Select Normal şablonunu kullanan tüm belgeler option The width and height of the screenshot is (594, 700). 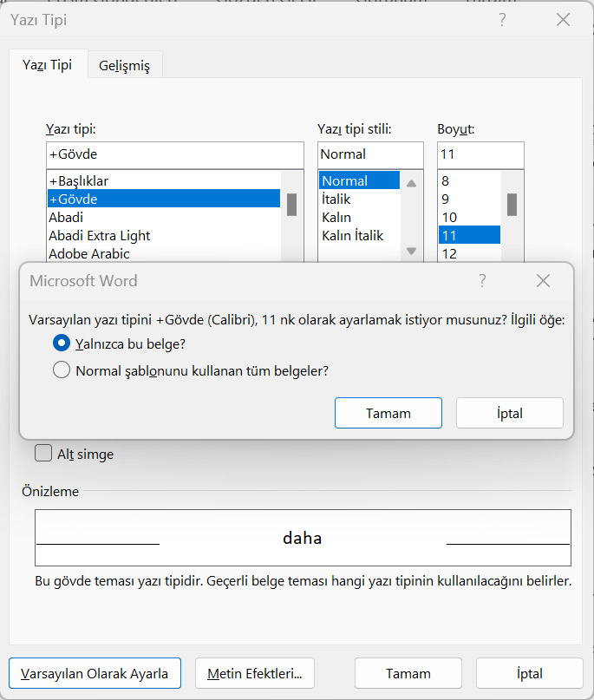pos(62,370)
